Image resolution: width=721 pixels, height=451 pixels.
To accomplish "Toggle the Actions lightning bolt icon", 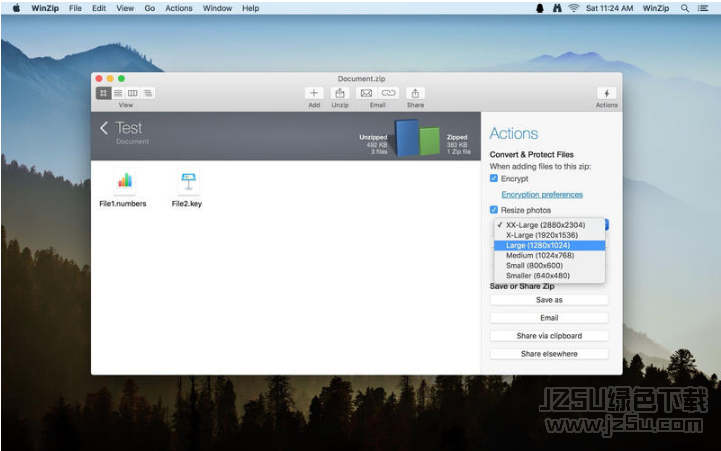I will 607,93.
